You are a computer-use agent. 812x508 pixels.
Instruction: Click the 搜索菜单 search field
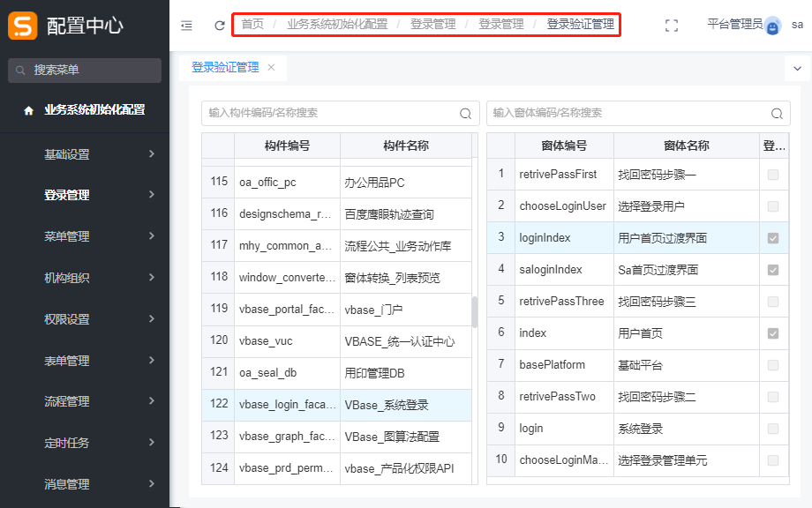point(85,70)
